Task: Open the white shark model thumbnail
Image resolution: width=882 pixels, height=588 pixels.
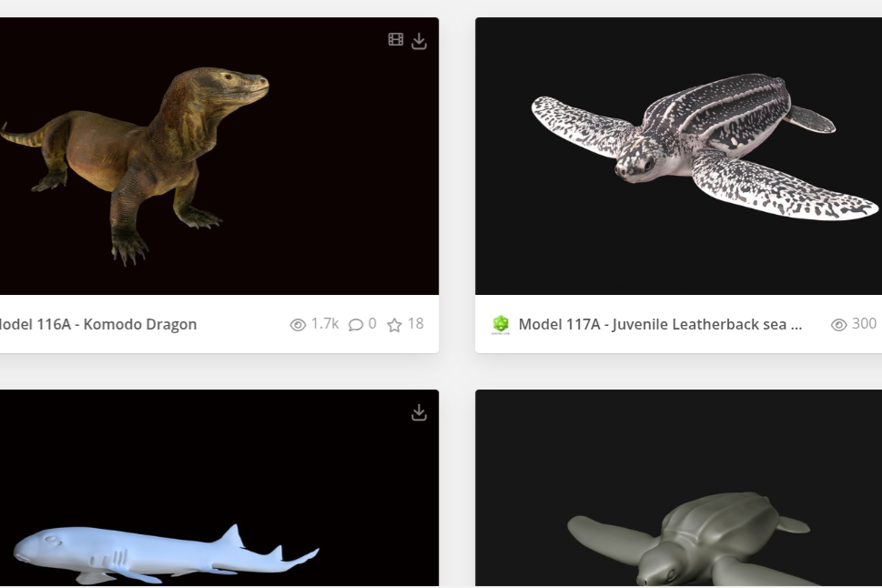Action: point(219,488)
